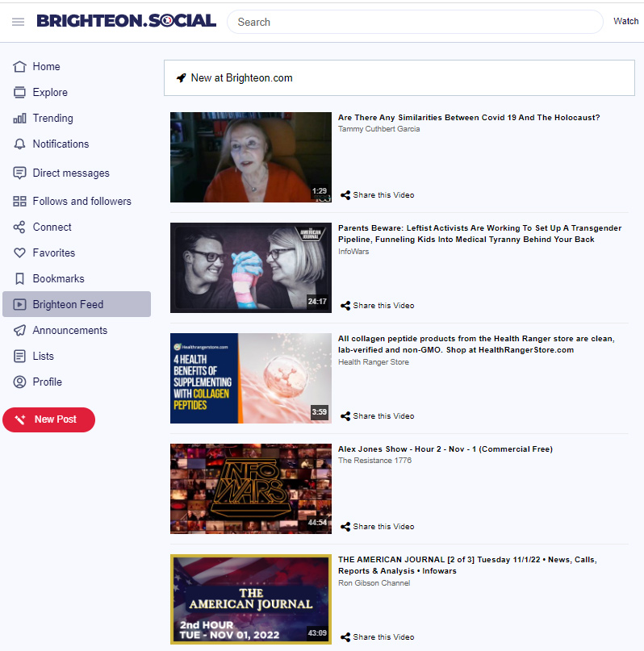
Task: Click the Notifications bell icon
Action: (x=19, y=144)
